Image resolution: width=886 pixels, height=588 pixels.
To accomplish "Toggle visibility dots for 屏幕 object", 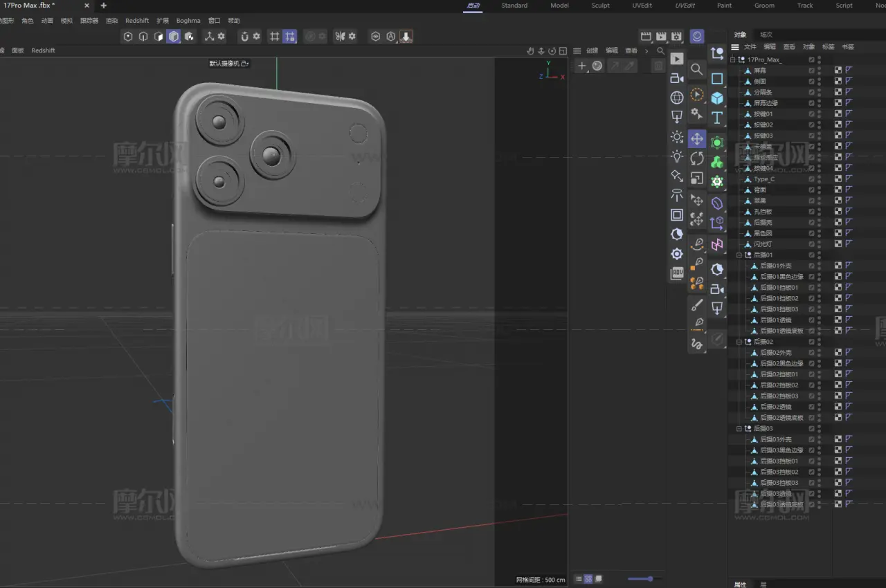I will (x=820, y=71).
